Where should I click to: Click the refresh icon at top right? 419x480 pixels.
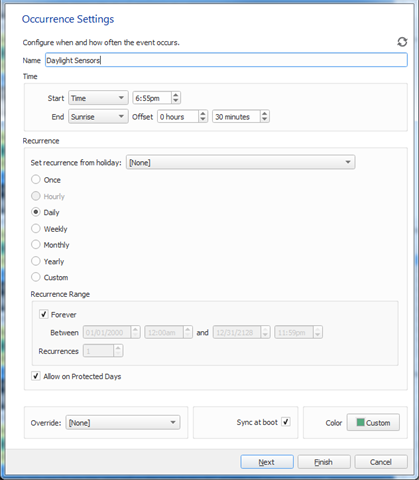point(402,42)
